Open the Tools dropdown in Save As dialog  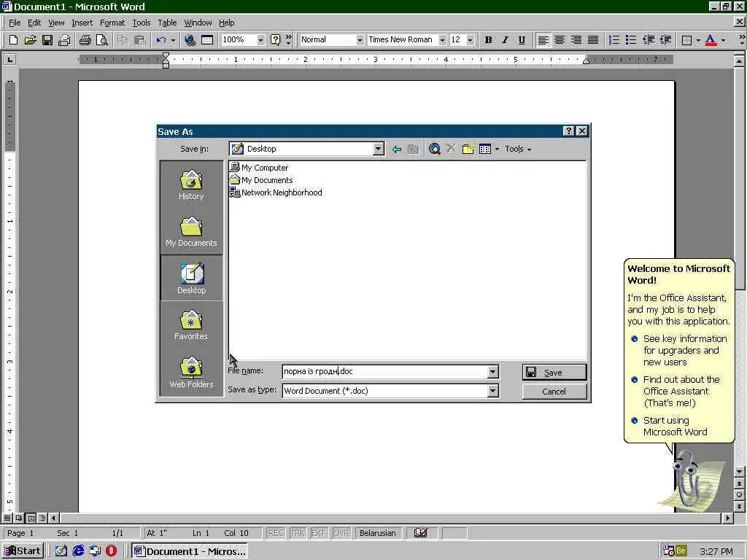pos(518,149)
